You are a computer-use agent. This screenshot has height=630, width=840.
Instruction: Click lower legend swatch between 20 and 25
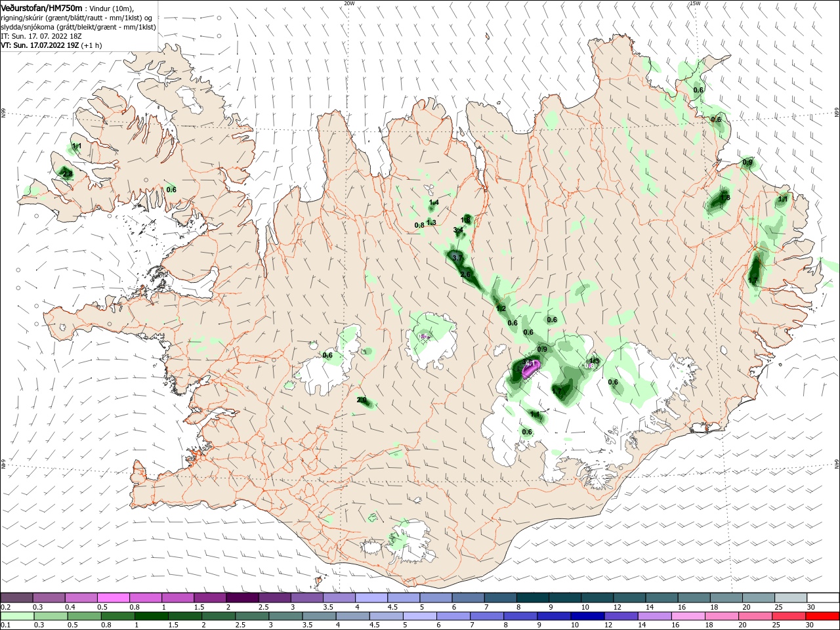755,616
